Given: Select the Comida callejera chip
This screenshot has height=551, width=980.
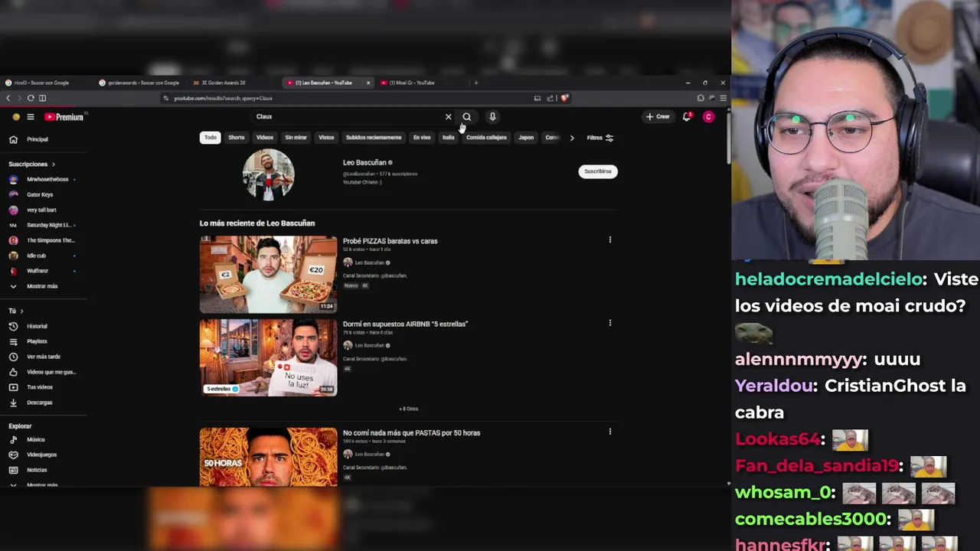Looking at the screenshot, I should pos(486,138).
